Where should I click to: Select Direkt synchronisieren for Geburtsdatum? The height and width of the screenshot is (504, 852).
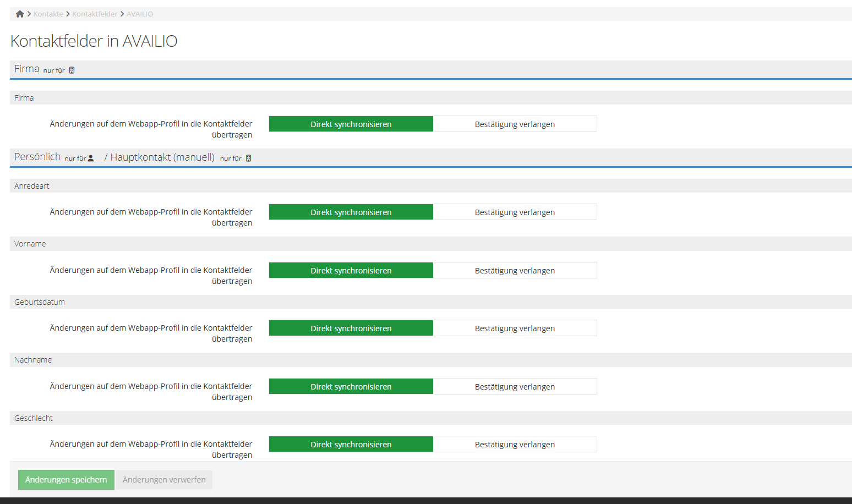click(351, 328)
